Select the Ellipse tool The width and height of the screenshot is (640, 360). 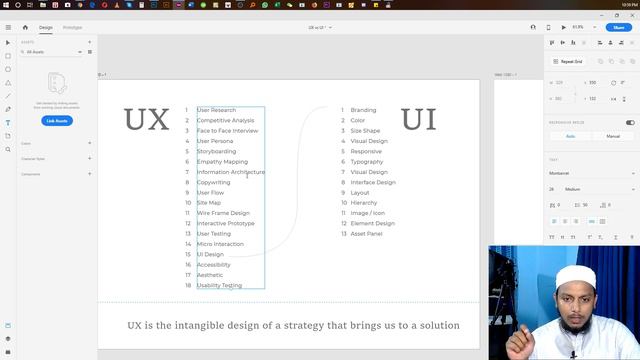[8, 69]
